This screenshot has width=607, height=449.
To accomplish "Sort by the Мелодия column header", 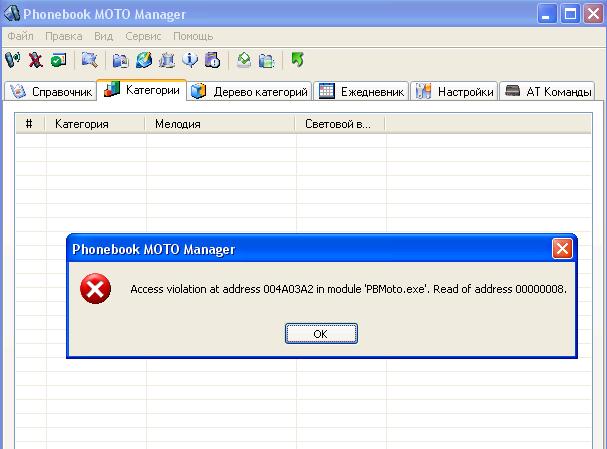I will 220,124.
